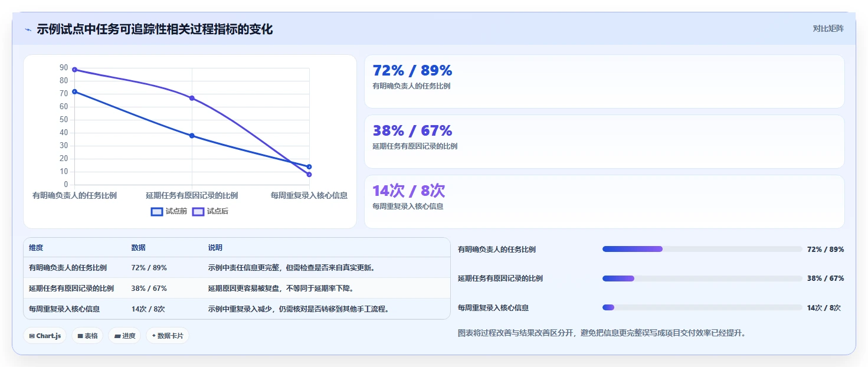Toggle the 试点后 legend item

(x=210, y=211)
